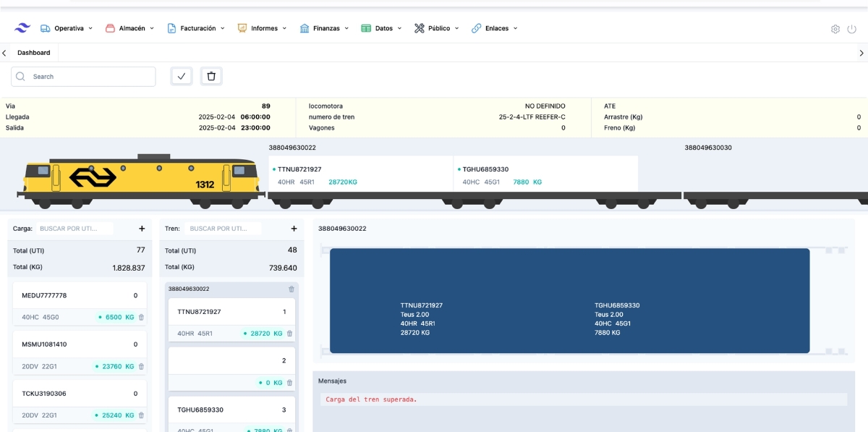Delete wagon 388049630022 from train list
Screen dimensions: 868x432
coord(292,289)
